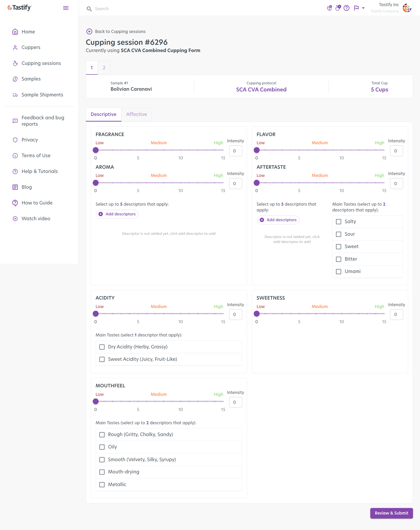Click the add sample bean icon
The width and height of the screenshot is (420, 530).
(x=329, y=8)
